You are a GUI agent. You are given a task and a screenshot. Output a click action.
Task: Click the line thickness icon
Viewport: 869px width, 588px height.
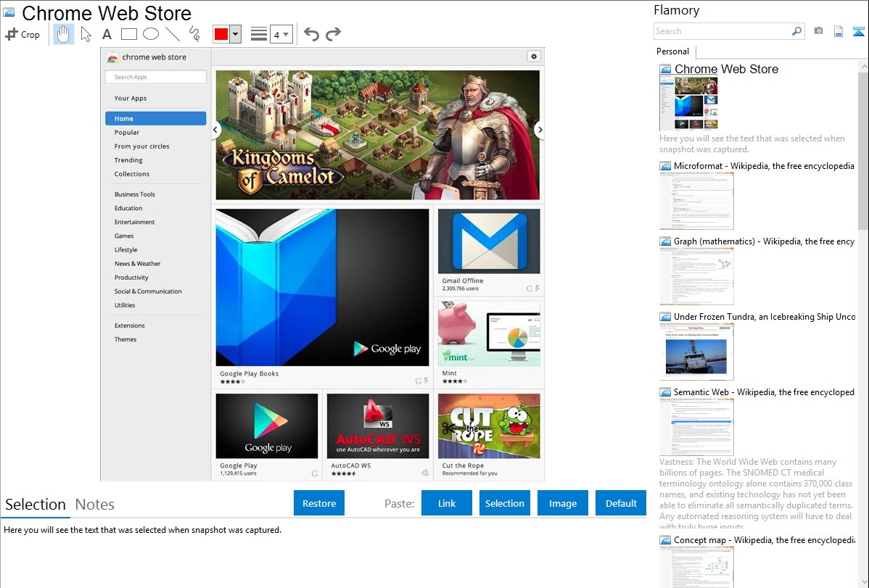259,34
